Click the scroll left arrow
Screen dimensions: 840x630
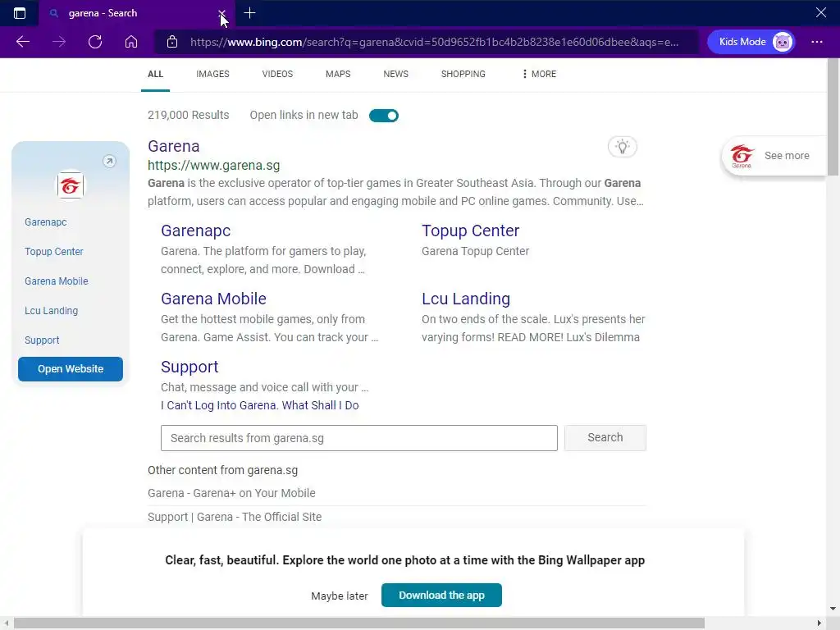7,623
